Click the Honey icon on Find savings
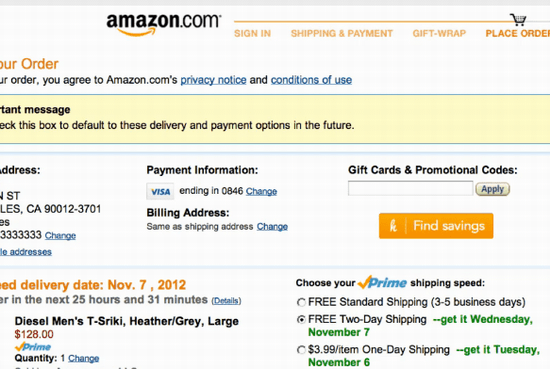550x369 pixels. 394,226
